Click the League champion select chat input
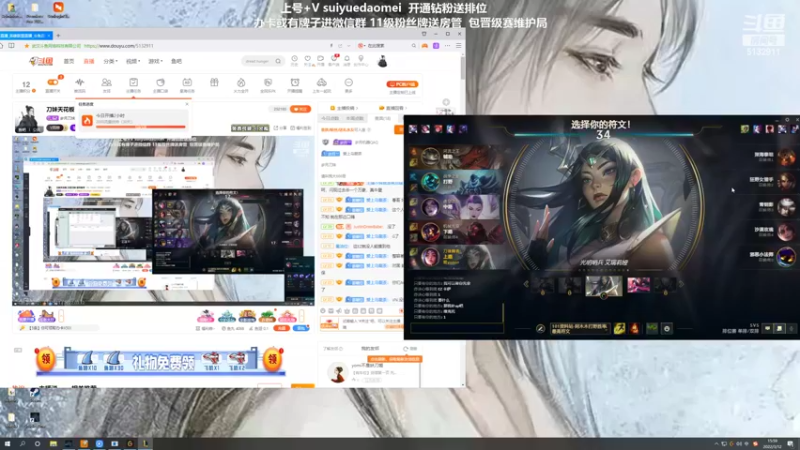 pyautogui.click(x=457, y=329)
